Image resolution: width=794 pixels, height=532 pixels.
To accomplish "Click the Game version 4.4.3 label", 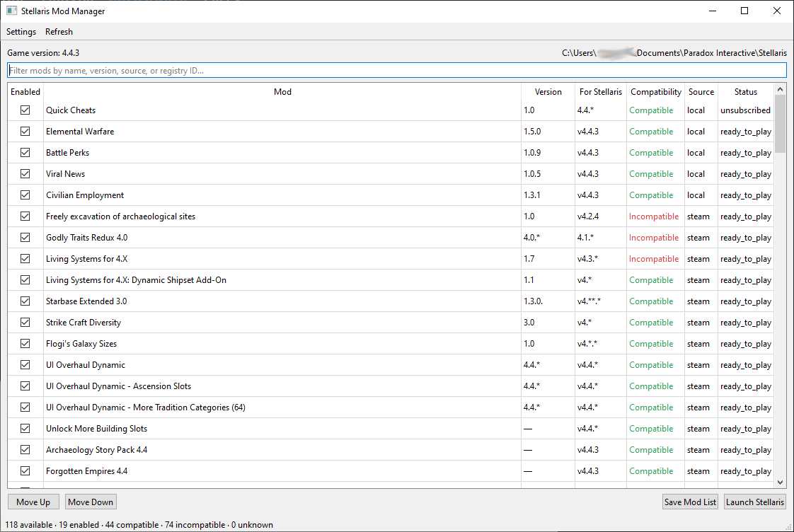I will point(43,52).
